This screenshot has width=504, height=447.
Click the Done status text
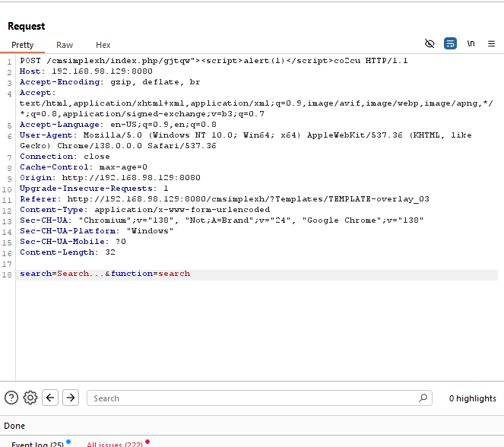click(x=14, y=426)
